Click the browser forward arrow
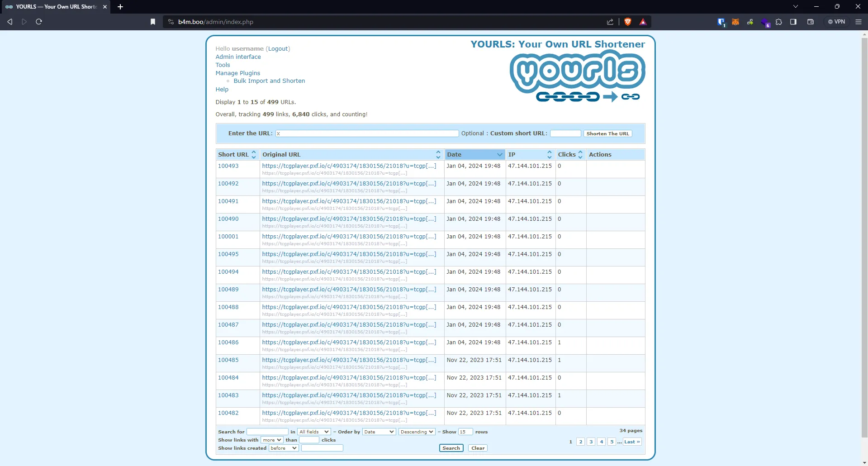Viewport: 868px width, 466px height. tap(24, 22)
